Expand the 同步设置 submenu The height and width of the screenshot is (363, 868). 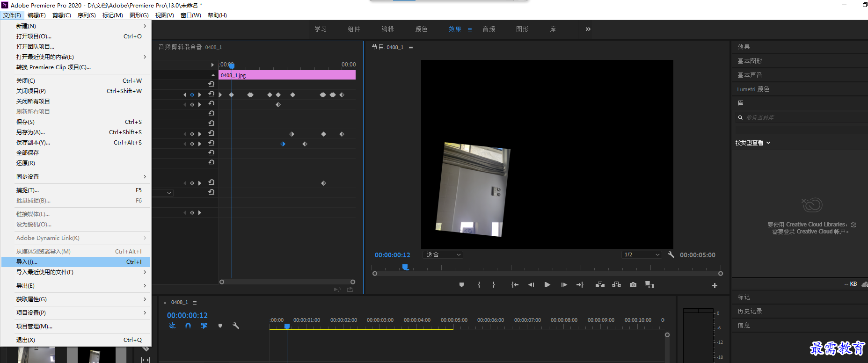pos(76,176)
